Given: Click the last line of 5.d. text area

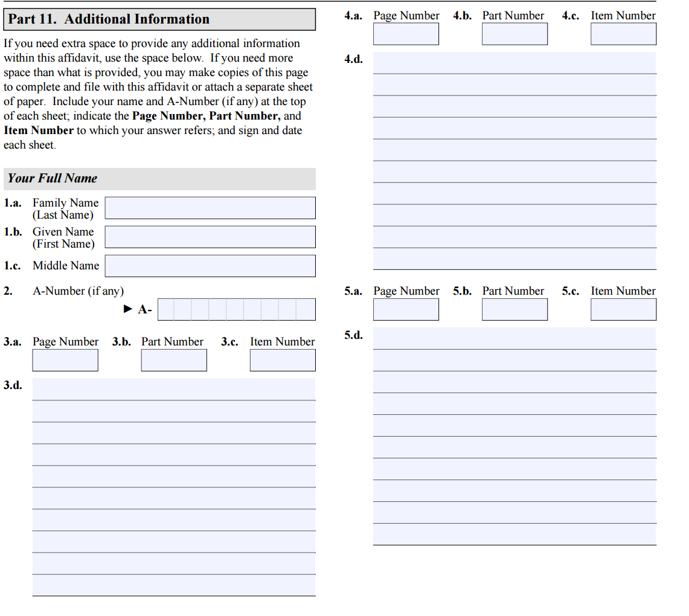Looking at the screenshot, I should 514,534.
